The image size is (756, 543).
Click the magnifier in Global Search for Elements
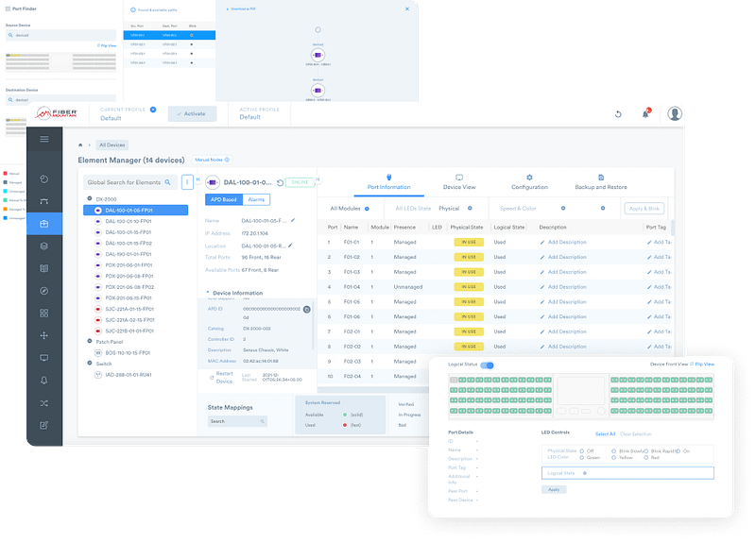click(x=168, y=182)
